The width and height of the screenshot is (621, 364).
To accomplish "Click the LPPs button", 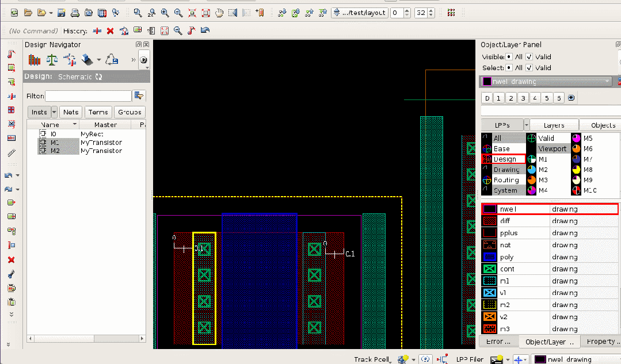I will coord(502,125).
